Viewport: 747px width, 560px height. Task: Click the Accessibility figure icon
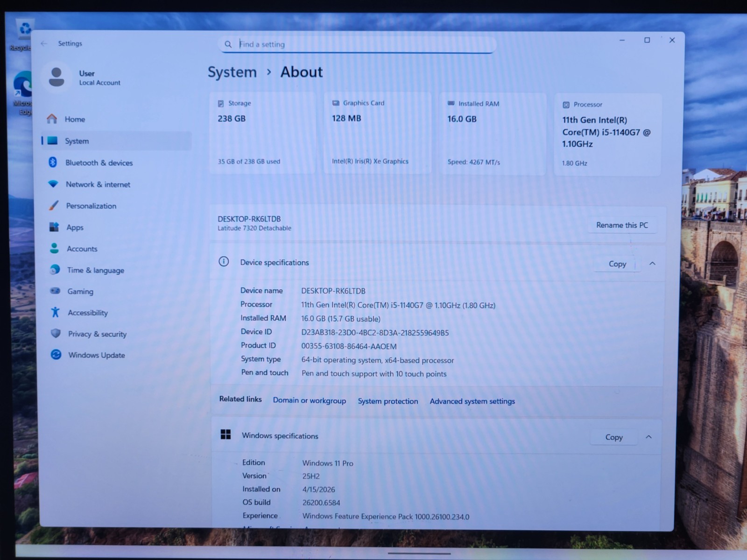tap(55, 312)
